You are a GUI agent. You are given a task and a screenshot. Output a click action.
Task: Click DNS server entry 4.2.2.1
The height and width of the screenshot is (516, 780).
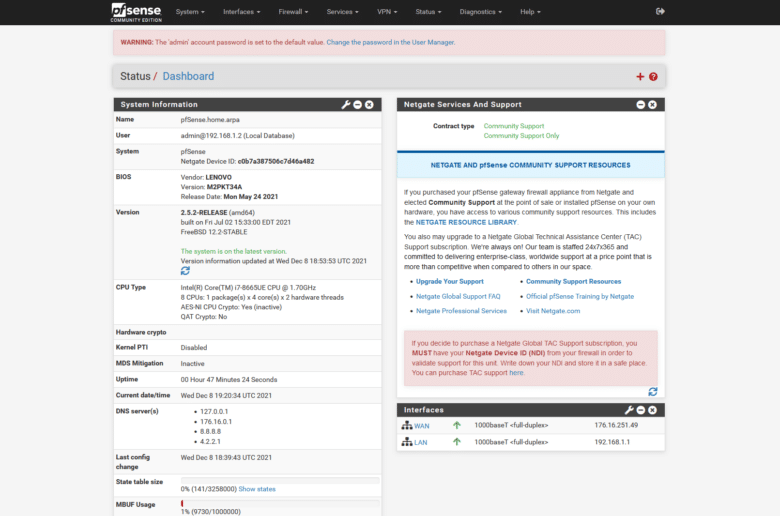tap(210, 441)
